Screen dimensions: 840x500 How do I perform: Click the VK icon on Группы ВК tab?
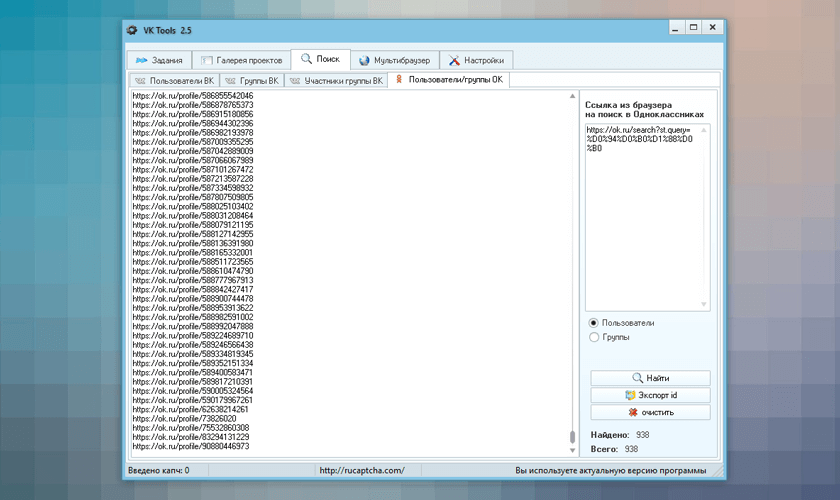click(230, 81)
